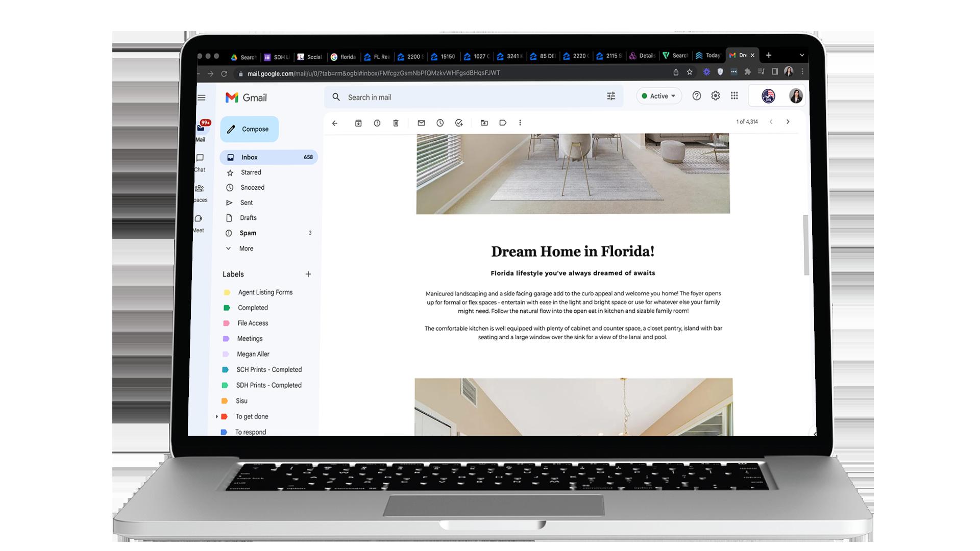Select the yellow Agent Listing Forms label

click(265, 292)
